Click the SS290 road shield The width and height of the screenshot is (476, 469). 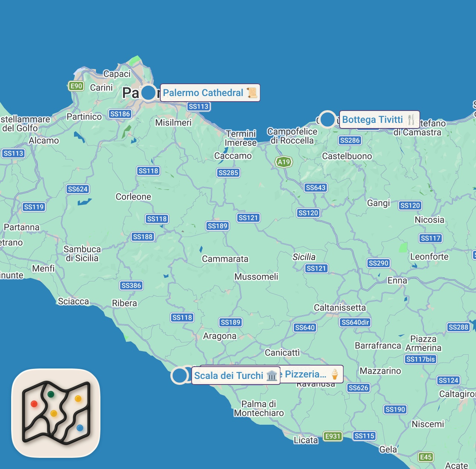(x=379, y=263)
